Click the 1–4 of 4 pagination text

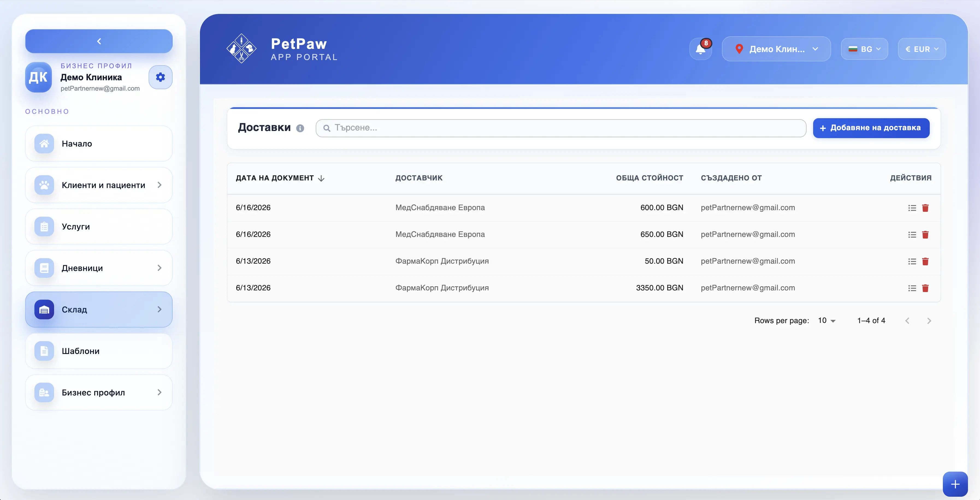pos(871,320)
